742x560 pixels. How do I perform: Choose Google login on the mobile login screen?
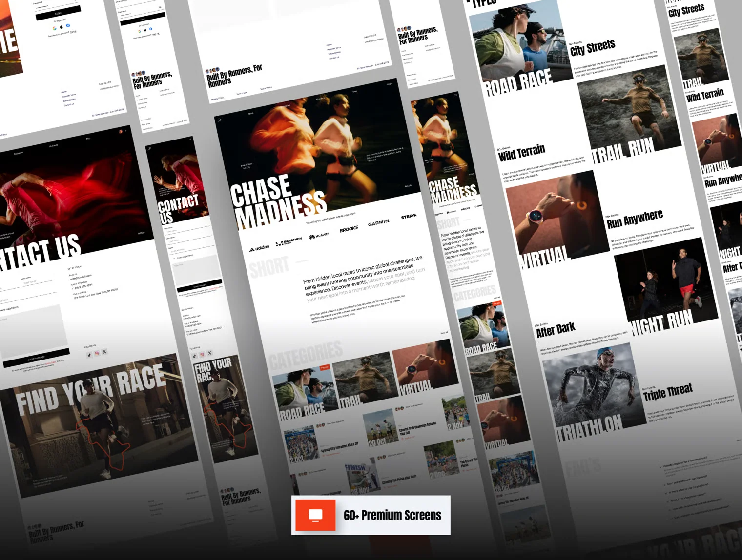click(139, 31)
